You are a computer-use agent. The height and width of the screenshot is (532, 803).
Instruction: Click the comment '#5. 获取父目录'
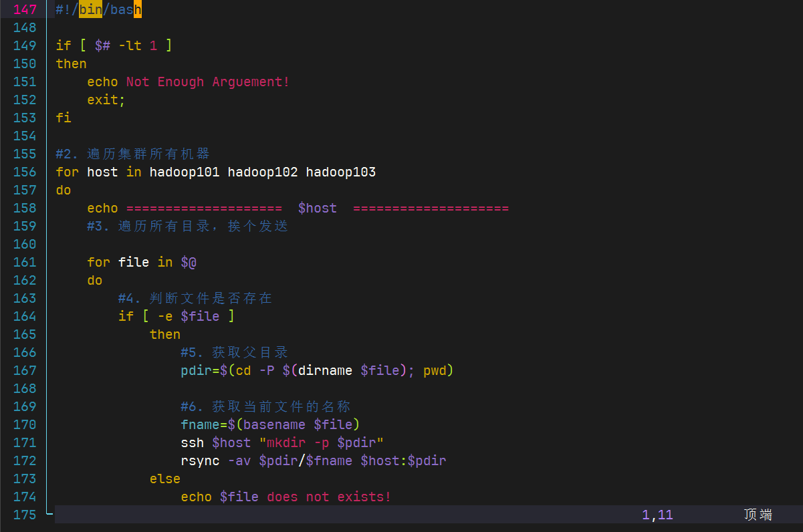[235, 352]
